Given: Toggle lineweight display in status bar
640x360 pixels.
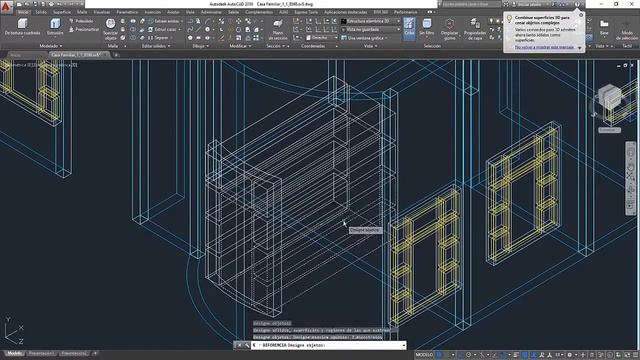Looking at the screenshot, I should [x=516, y=355].
